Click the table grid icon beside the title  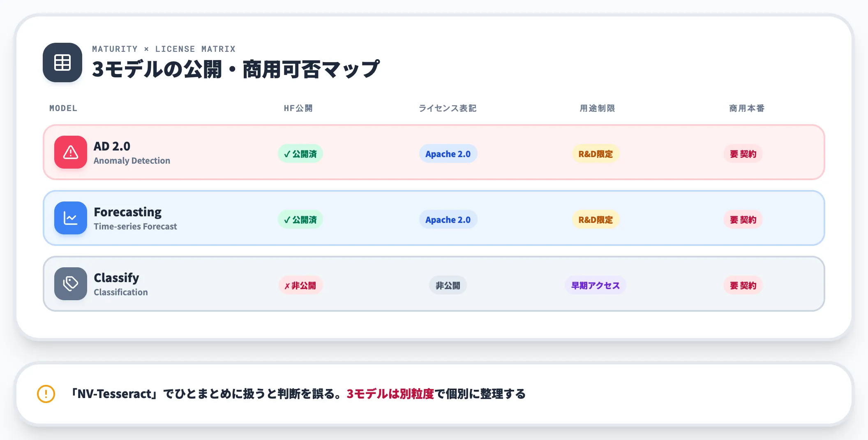coord(62,63)
